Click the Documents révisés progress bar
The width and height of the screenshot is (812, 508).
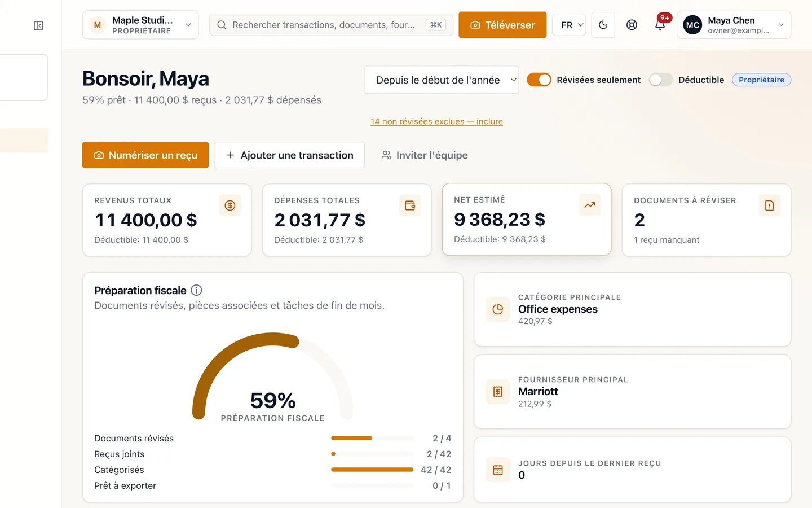coord(372,438)
